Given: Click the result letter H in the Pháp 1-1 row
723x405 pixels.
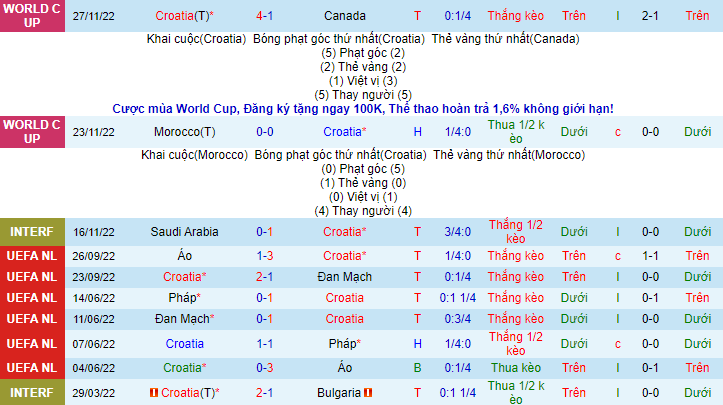Looking at the screenshot, I should coord(417,344).
